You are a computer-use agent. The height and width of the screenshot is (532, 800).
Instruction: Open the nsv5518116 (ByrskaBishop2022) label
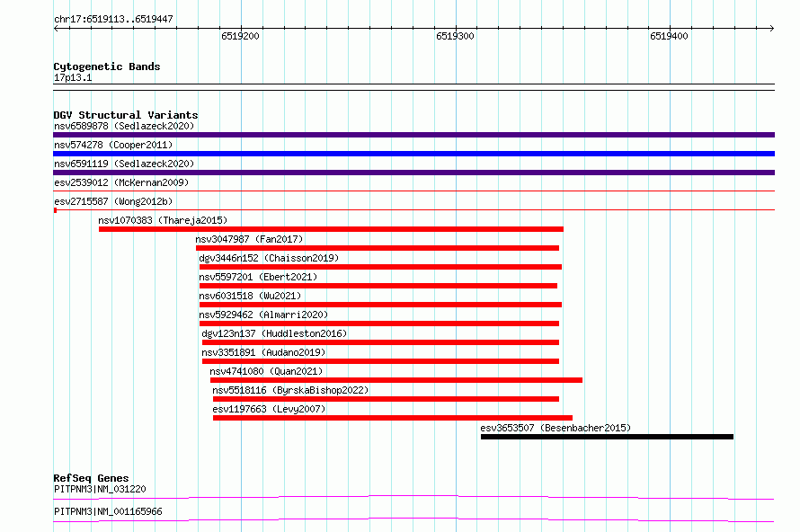tap(290, 390)
